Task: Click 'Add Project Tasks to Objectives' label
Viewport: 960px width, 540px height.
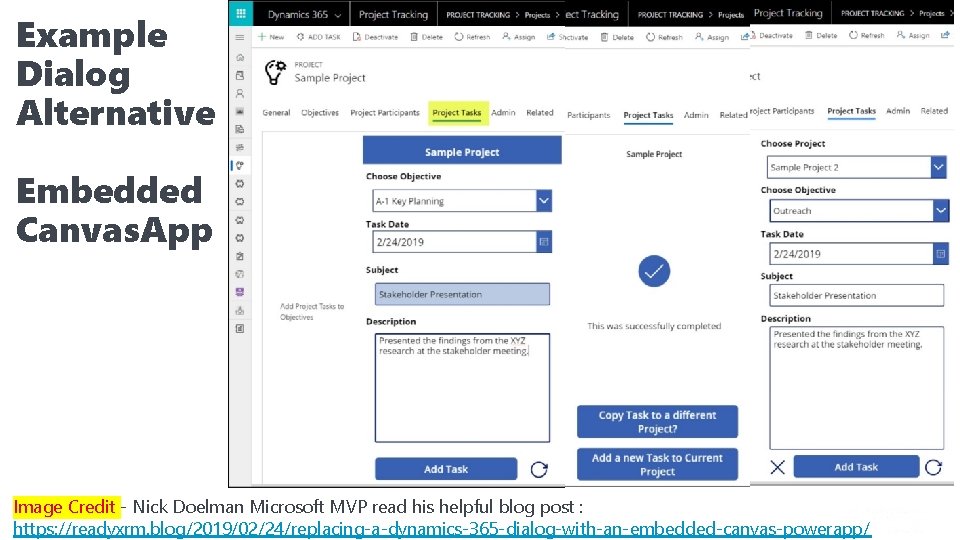Action: pos(312,312)
